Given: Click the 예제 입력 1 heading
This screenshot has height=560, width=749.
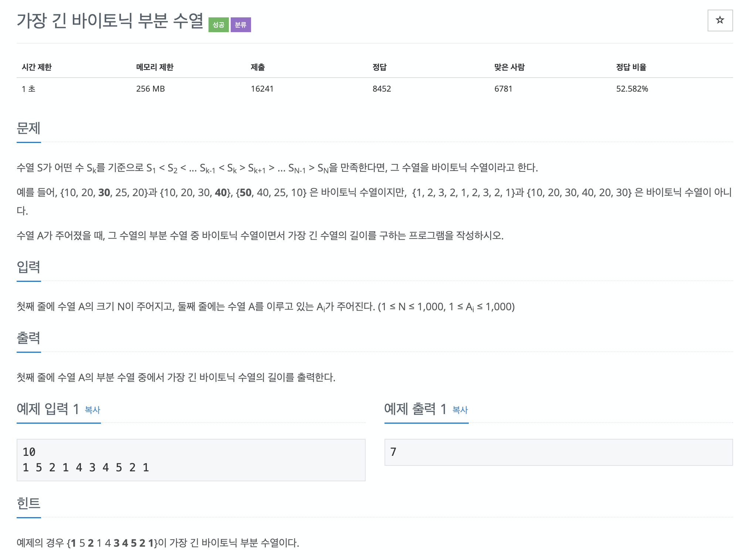Looking at the screenshot, I should pyautogui.click(x=48, y=409).
